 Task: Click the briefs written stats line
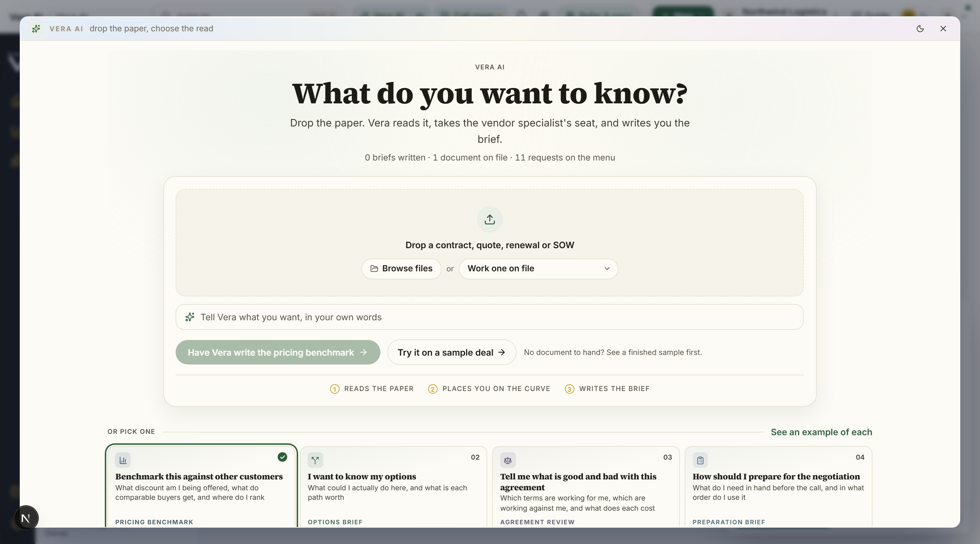[x=490, y=158]
